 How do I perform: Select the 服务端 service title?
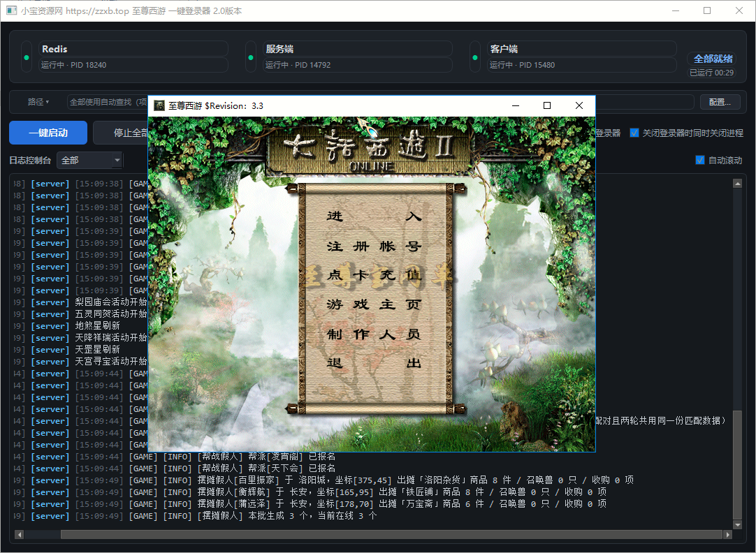coord(279,49)
